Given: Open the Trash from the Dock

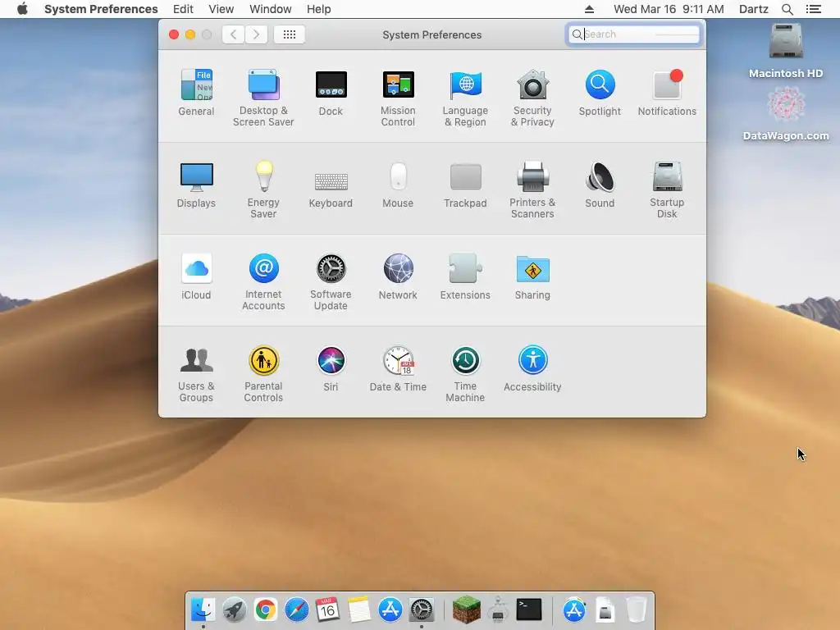Looking at the screenshot, I should (637, 609).
